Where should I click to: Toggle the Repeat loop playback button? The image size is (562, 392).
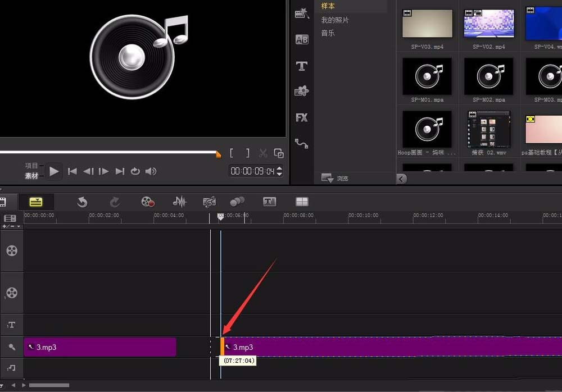tap(135, 172)
